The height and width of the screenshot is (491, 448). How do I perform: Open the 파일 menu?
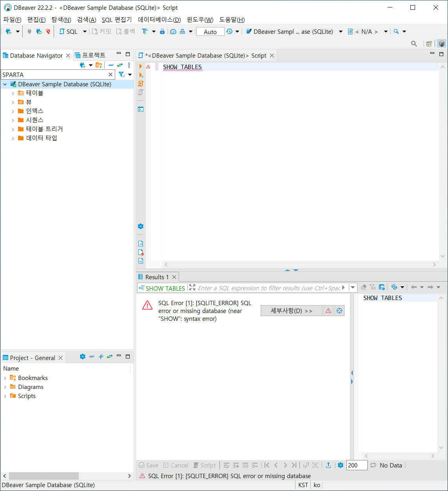[x=12, y=20]
